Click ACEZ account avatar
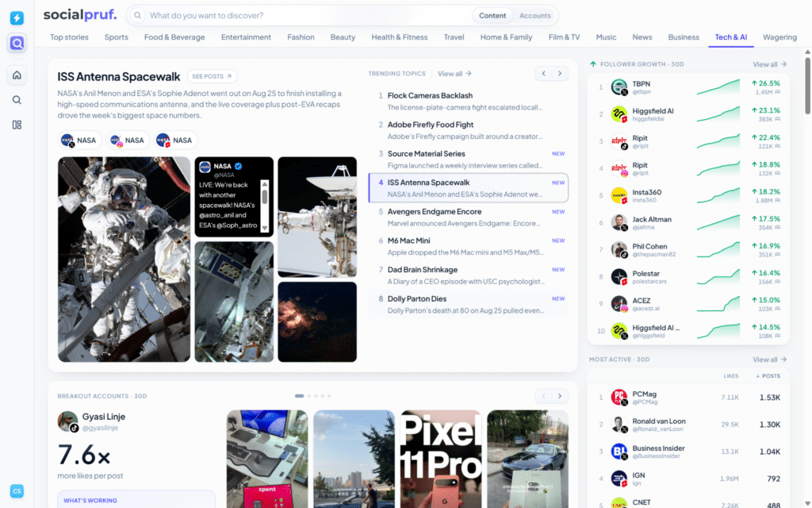Screen dimensions: 812x508 [619, 304]
